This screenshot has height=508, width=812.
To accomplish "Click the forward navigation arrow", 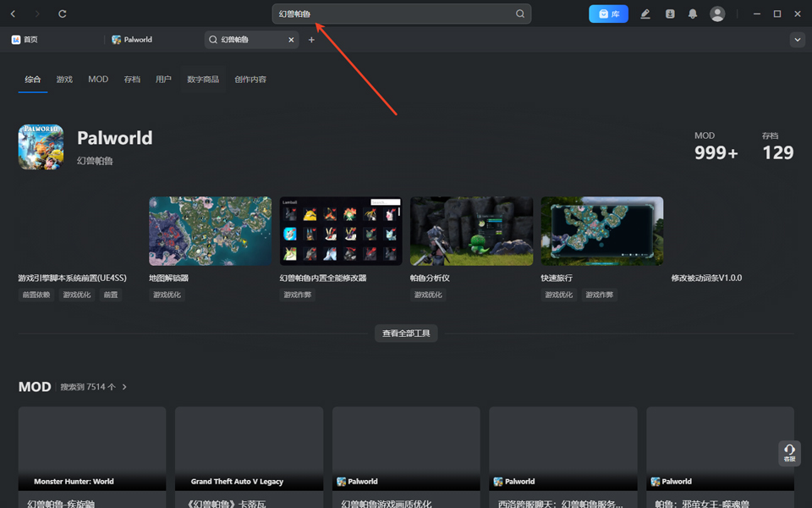I will pos(36,14).
